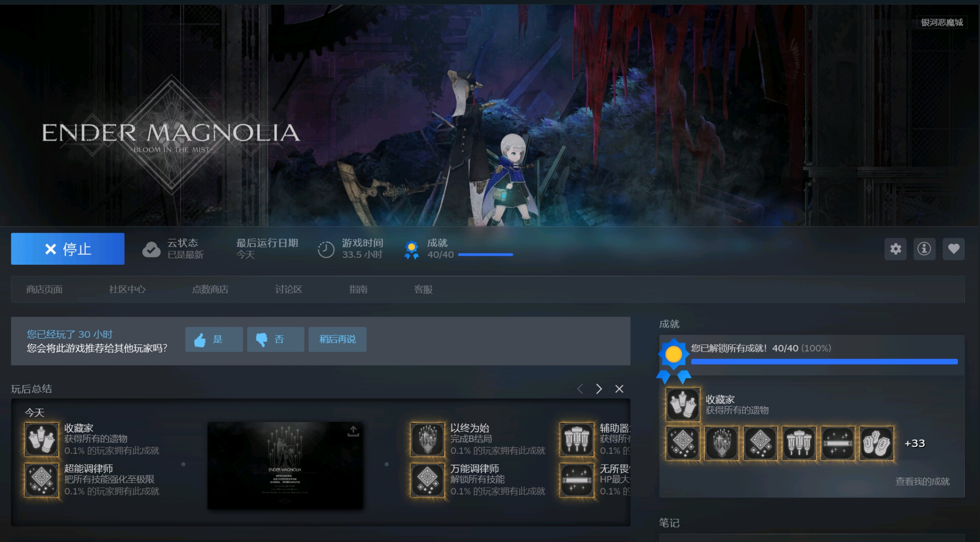
Task: Click large 收藏家 icon in achievements panel
Action: (x=683, y=405)
